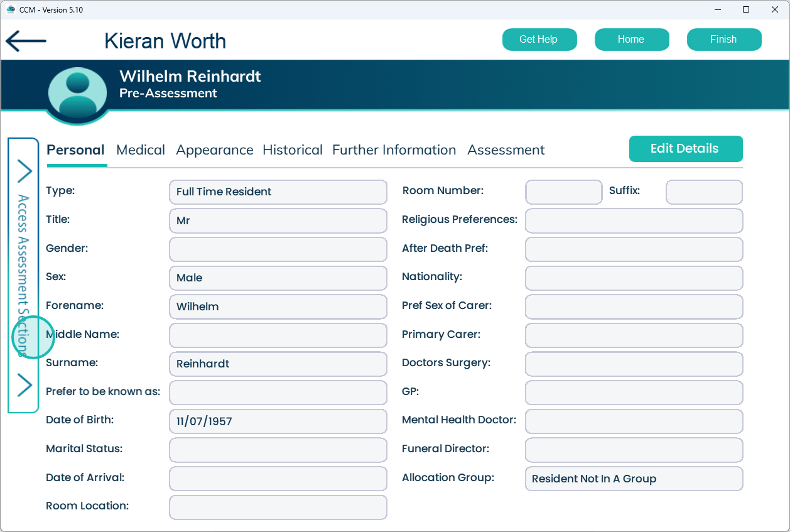Expand the lower chevron of Access Assessment Sections
Screen dimensions: 790x532
[24, 385]
